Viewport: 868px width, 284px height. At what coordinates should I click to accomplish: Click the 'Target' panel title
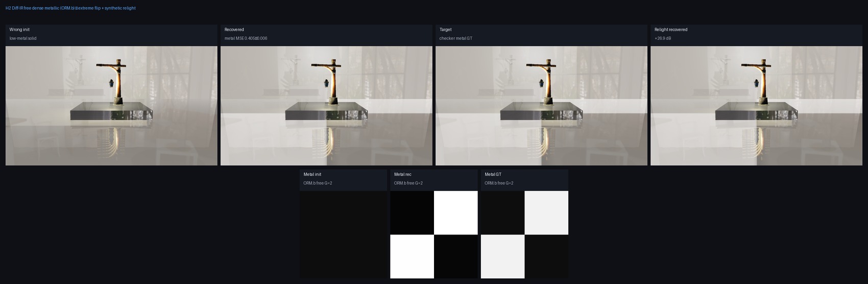point(445,30)
